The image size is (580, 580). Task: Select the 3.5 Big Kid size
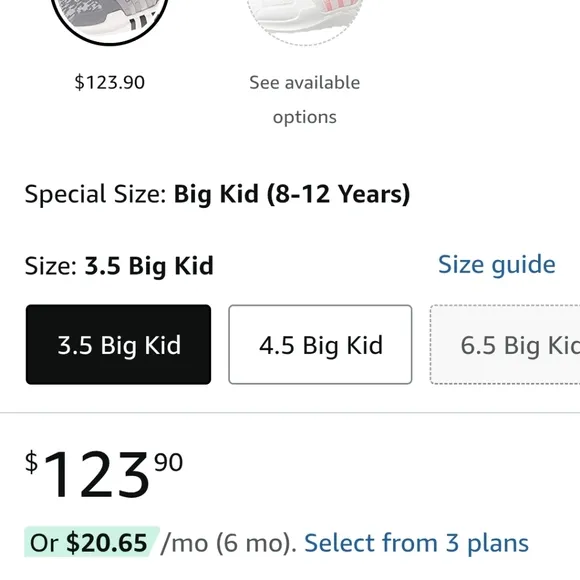(118, 344)
